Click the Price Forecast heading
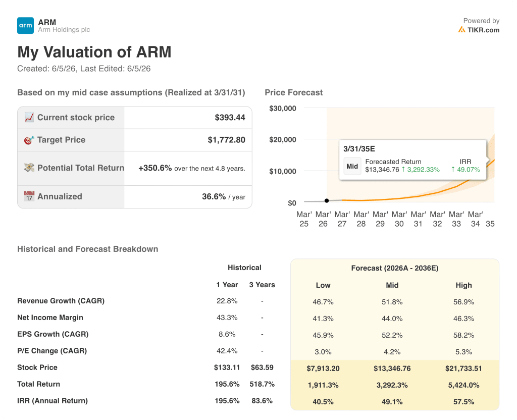Screen dimensions: 517x420 coord(294,93)
